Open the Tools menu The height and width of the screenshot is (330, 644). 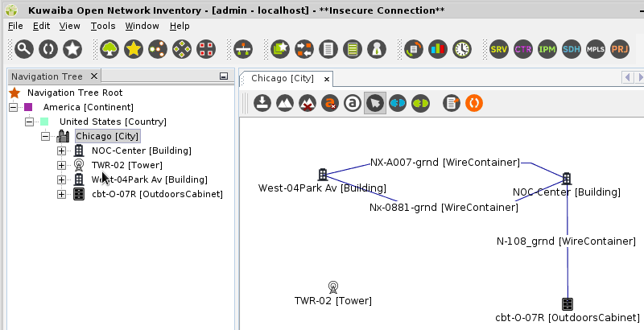pyautogui.click(x=103, y=26)
